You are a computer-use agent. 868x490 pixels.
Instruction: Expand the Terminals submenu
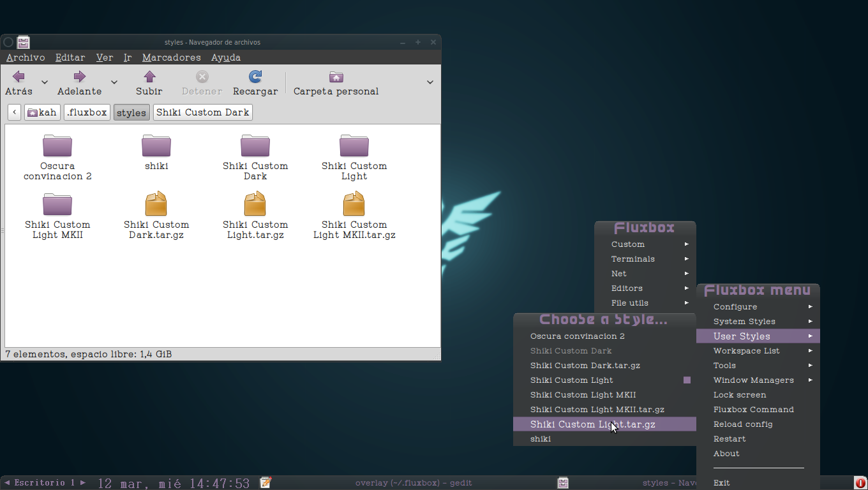pos(645,259)
